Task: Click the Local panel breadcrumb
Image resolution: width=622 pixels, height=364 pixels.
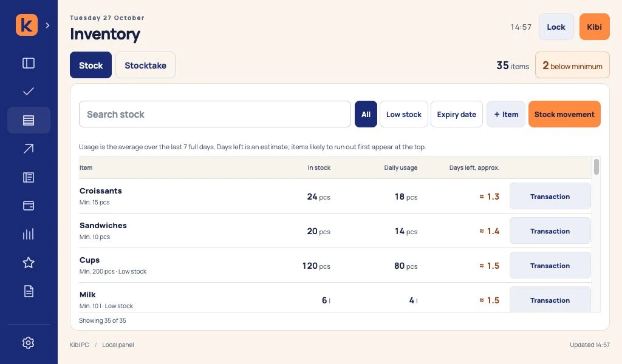Action: tap(118, 345)
